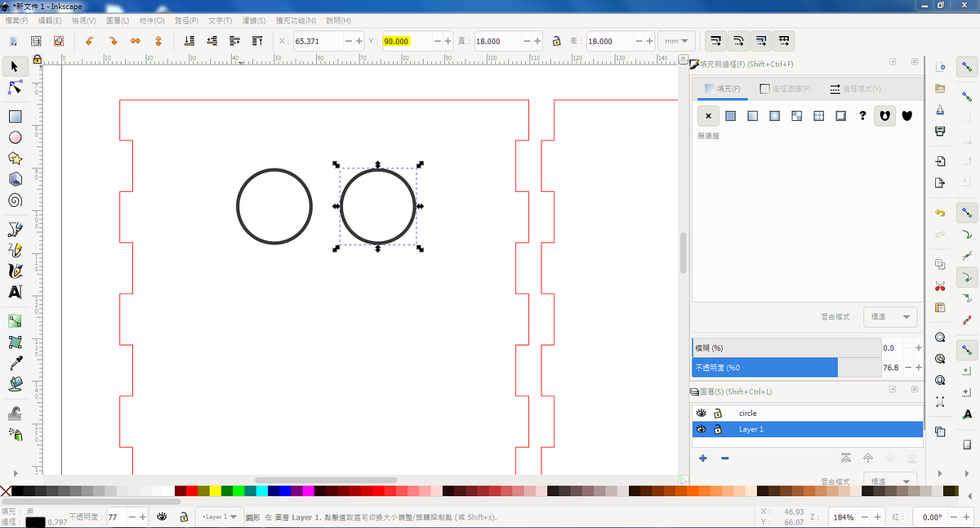980x528 pixels.
Task: Choose the Gradient tool
Action: (x=15, y=321)
